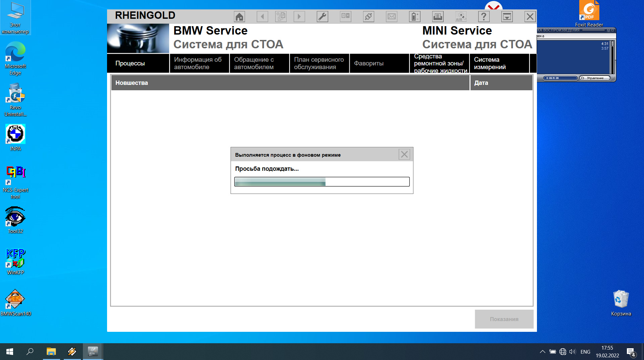The width and height of the screenshot is (644, 360).
Task: Open File Explorer from taskbar
Action: click(x=51, y=352)
